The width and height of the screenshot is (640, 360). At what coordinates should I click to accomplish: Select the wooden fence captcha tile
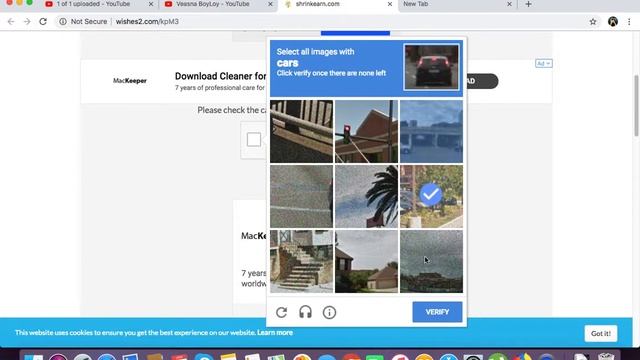pos(301,131)
